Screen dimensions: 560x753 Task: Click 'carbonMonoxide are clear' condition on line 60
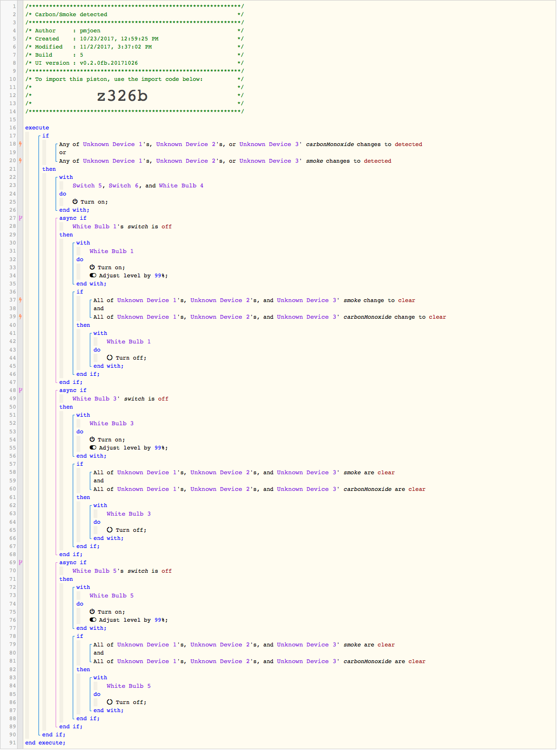pyautogui.click(x=259, y=489)
